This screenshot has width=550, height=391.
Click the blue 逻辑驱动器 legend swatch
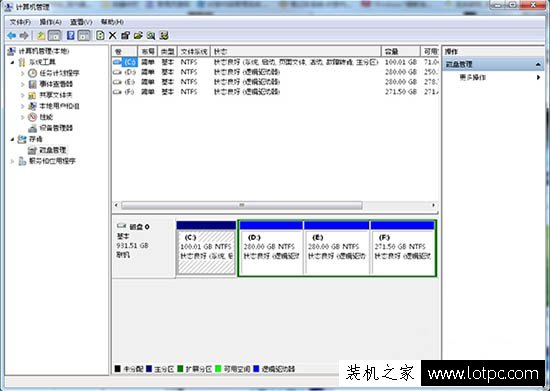pyautogui.click(x=256, y=369)
